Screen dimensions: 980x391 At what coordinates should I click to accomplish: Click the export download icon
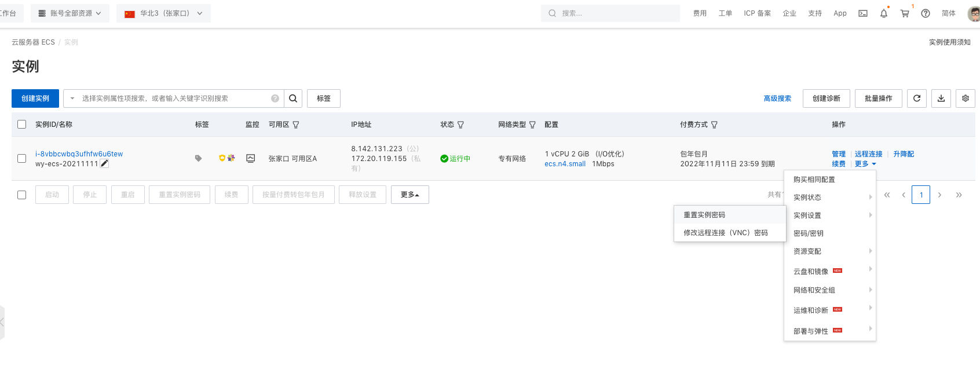click(941, 98)
